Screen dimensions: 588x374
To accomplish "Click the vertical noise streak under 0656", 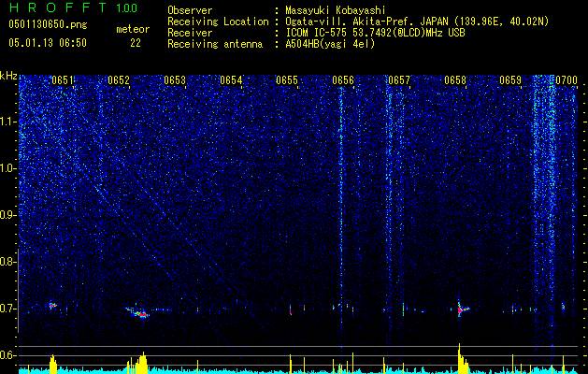I will pyautogui.click(x=341, y=210).
